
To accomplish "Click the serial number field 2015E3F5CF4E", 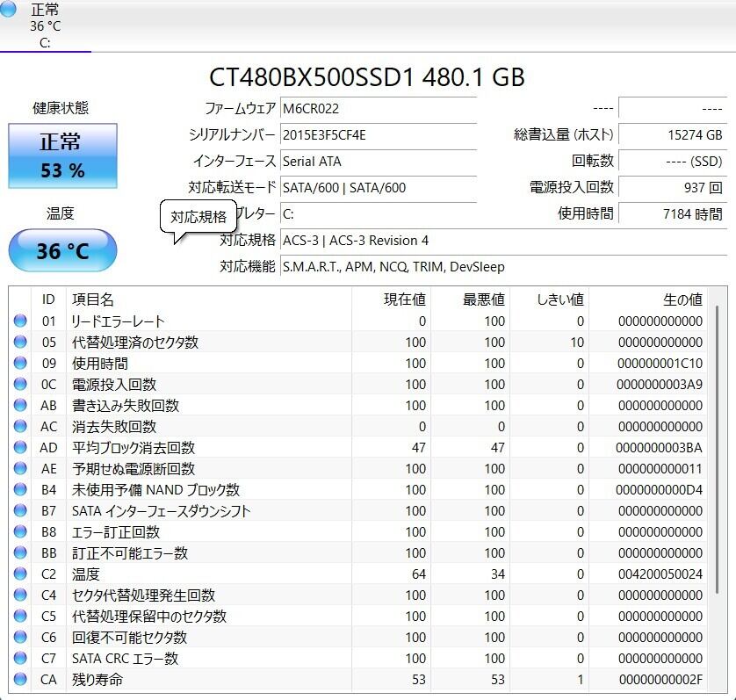I will click(x=378, y=135).
